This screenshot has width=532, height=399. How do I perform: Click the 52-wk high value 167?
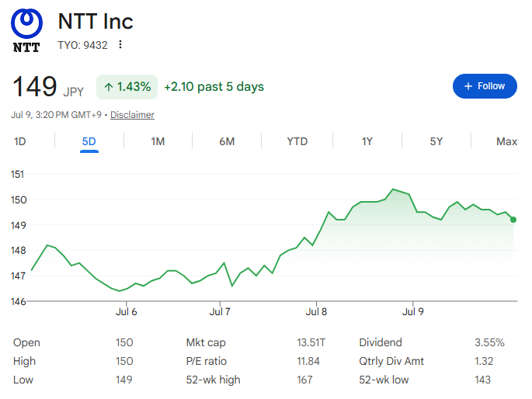(x=304, y=380)
